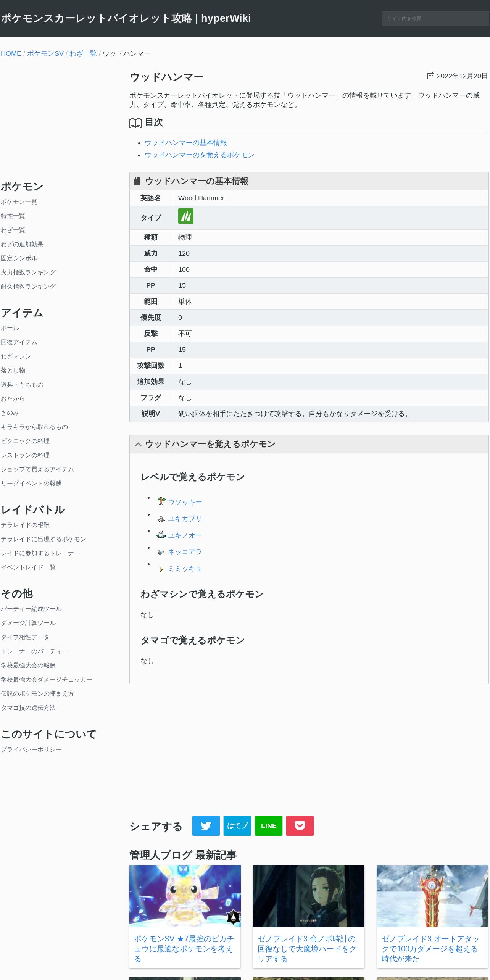
Task: Open ピクニックの料理 in sidebar
Action: (x=25, y=441)
